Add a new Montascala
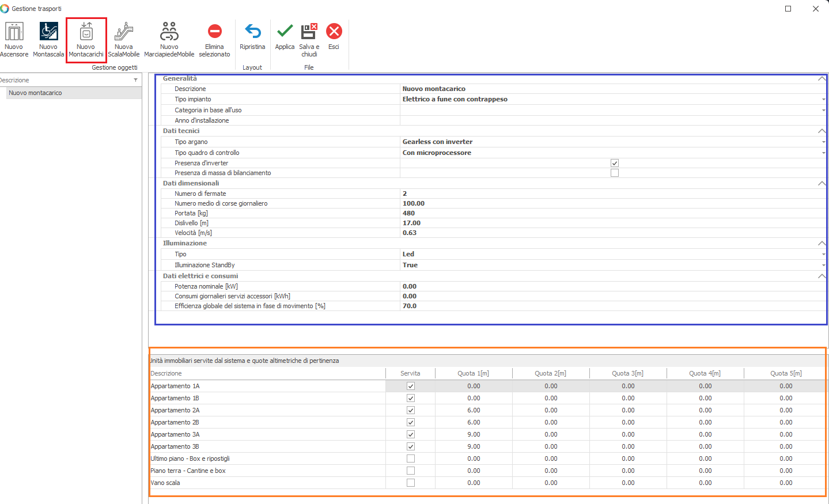The height and width of the screenshot is (504, 829). coord(48,32)
